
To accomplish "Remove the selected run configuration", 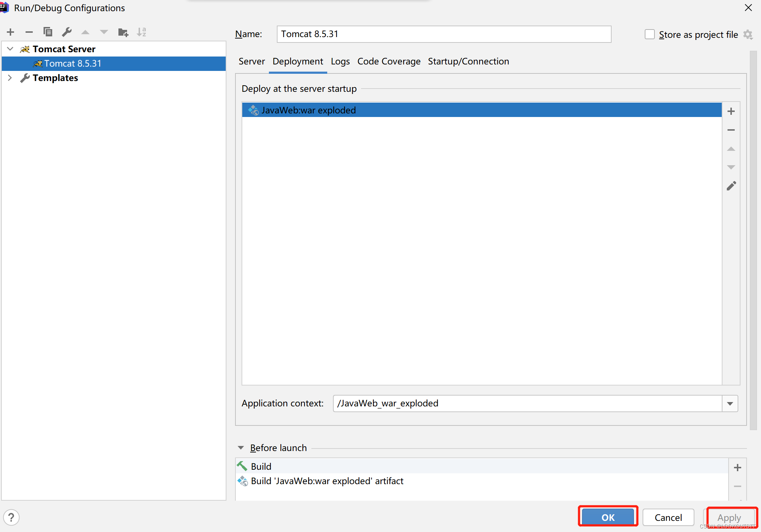I will pyautogui.click(x=29, y=32).
